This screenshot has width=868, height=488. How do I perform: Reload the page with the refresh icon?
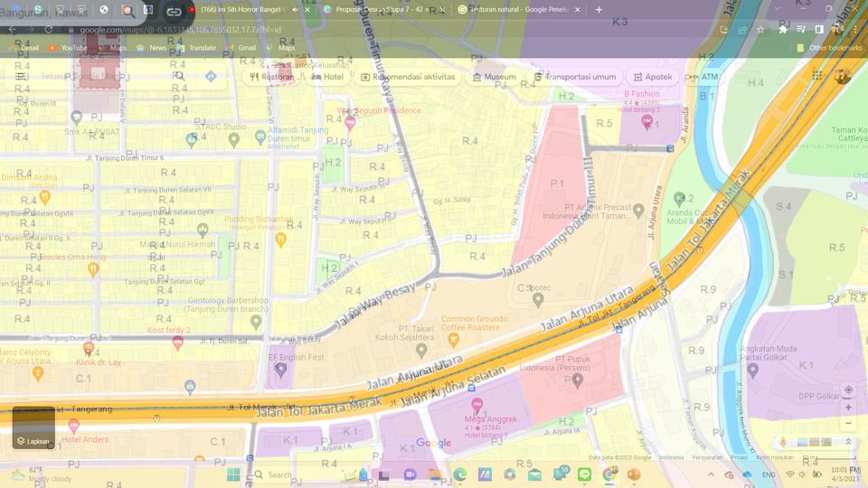coord(49,29)
